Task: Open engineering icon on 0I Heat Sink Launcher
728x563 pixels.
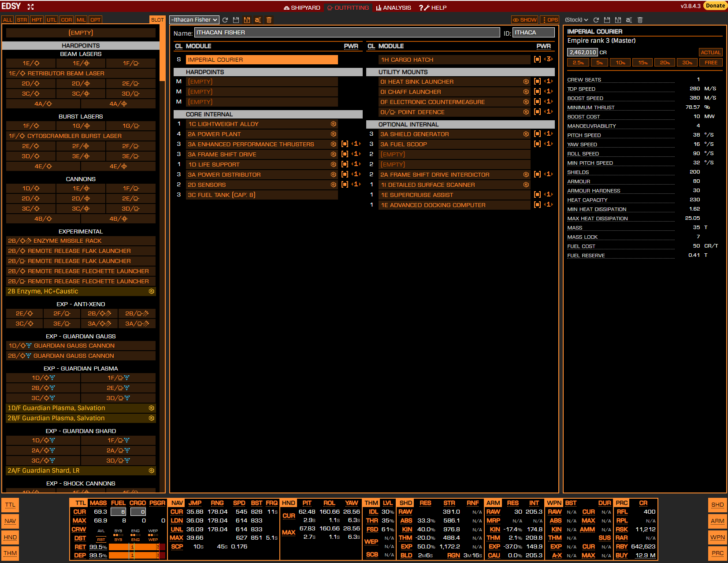Action: [x=526, y=82]
